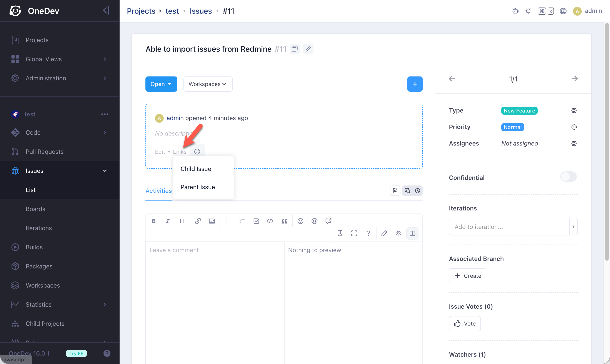The width and height of the screenshot is (610, 364).
Task: Switch theme with the sun icon
Action: (528, 11)
